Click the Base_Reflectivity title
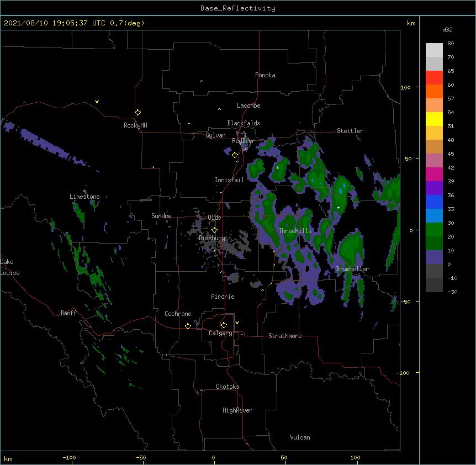Screen dimensions: 476x465 coord(238,8)
